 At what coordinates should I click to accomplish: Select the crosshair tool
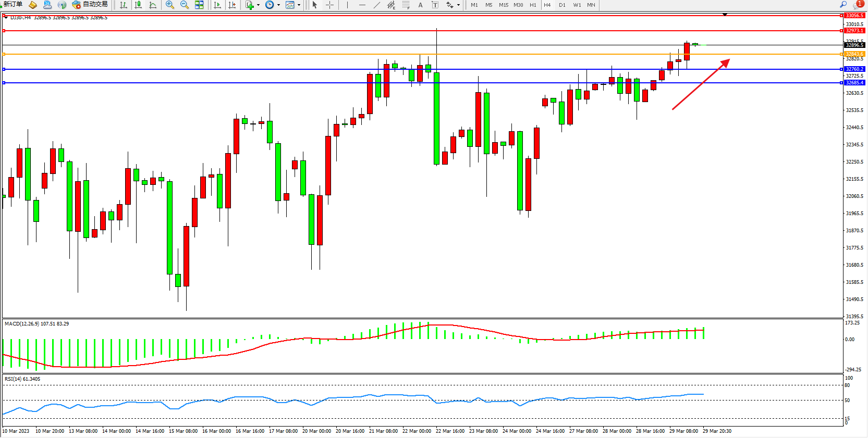point(330,5)
